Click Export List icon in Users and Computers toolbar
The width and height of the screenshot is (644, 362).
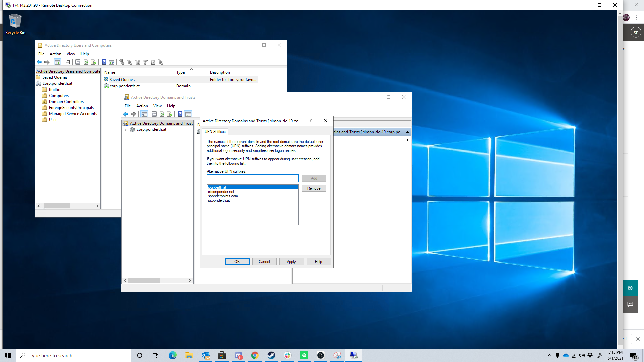94,62
